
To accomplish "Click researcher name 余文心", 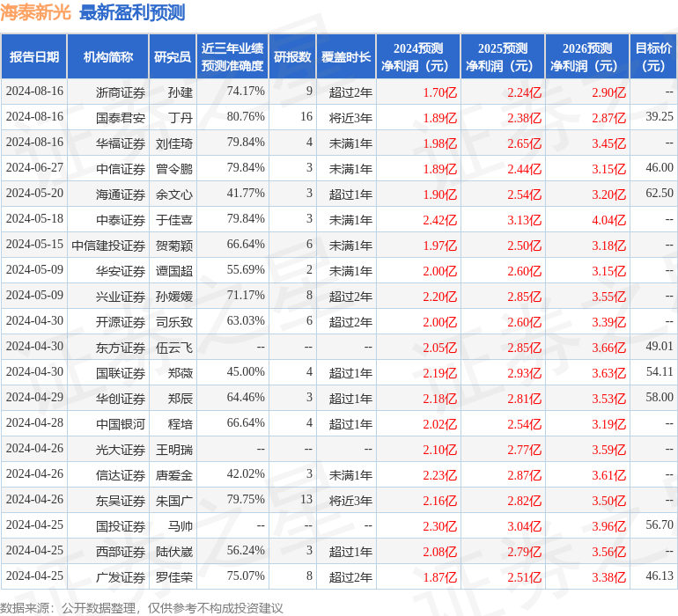I will click(x=174, y=194).
